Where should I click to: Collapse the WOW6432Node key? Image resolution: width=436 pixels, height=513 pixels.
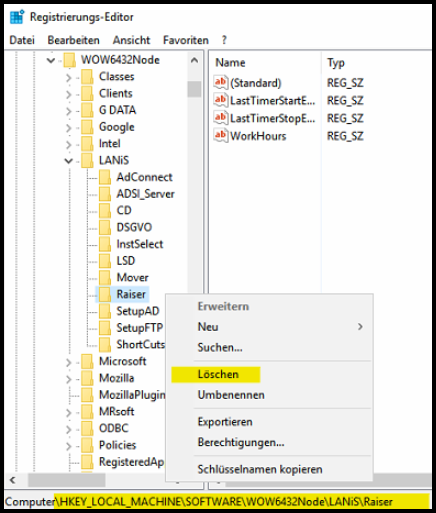[51, 60]
